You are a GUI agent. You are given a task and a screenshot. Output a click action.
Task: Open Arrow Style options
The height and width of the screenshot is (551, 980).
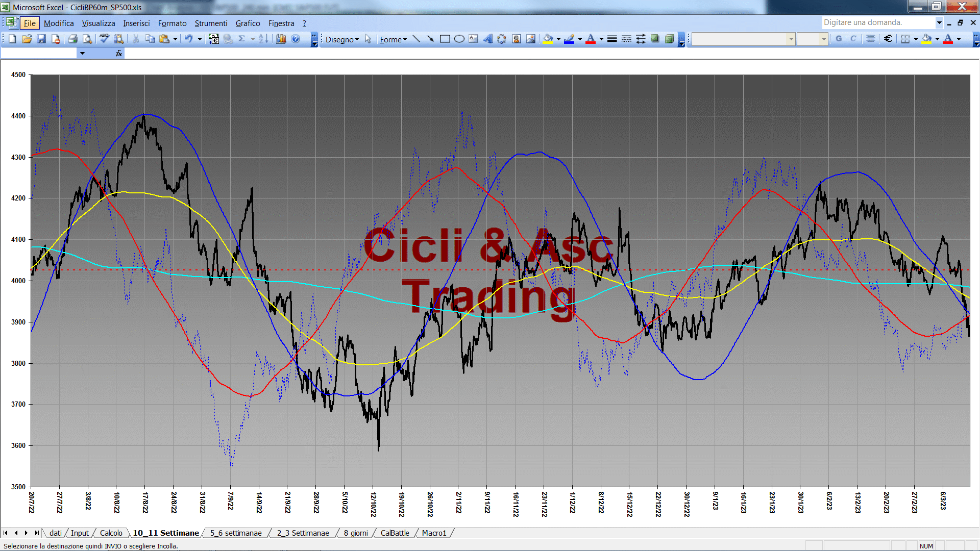pyautogui.click(x=641, y=39)
